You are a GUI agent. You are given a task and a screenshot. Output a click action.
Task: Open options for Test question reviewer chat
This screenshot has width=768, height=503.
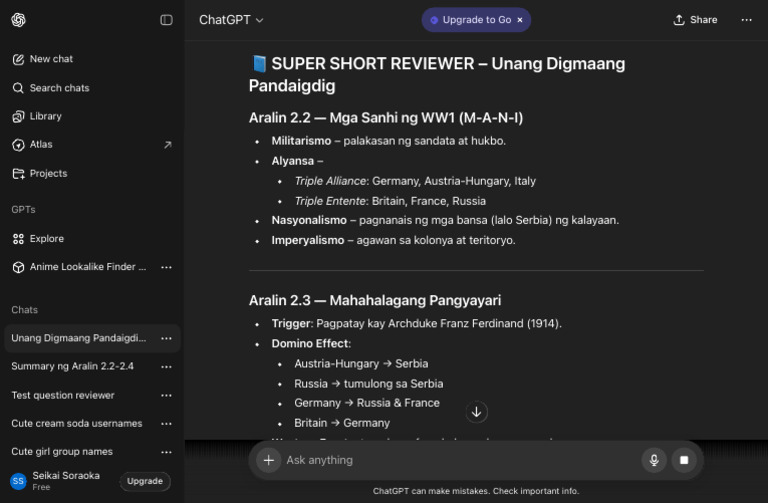pyautogui.click(x=167, y=396)
